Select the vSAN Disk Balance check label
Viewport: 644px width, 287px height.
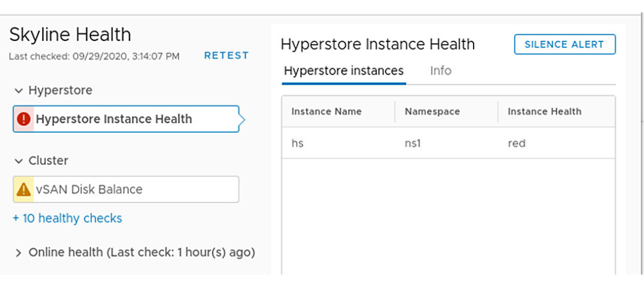click(89, 189)
